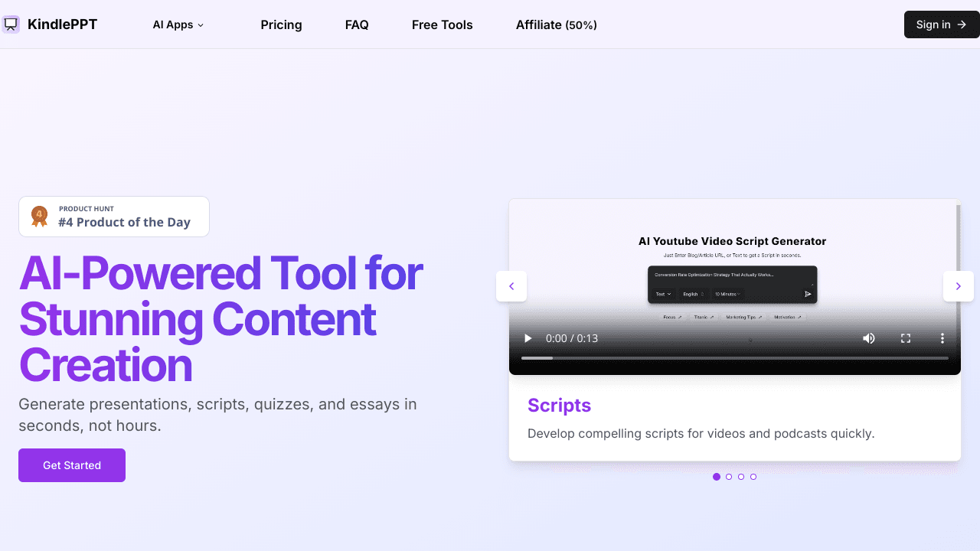Play the script generator demo video
The height and width of the screenshot is (551, 980).
[x=528, y=338]
